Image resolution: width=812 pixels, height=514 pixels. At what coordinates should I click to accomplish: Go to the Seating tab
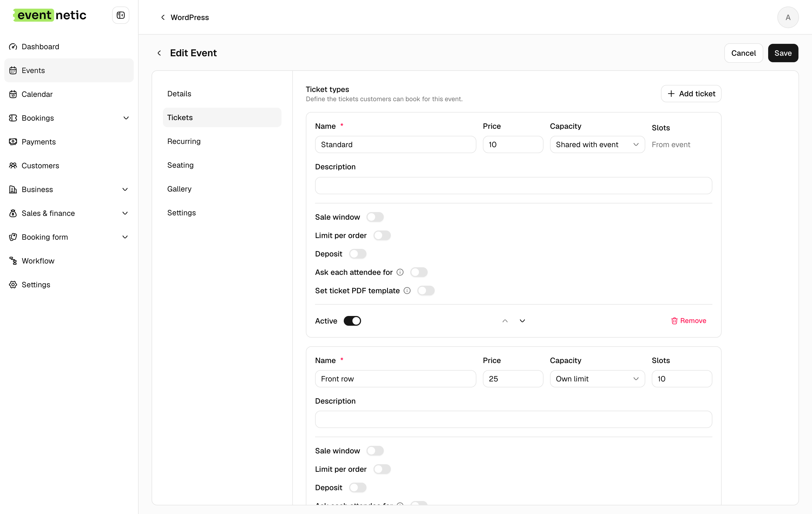(222, 165)
